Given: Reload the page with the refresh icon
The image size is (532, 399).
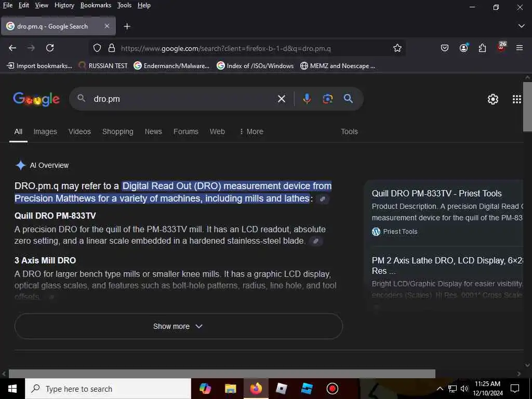Looking at the screenshot, I should click(x=50, y=48).
